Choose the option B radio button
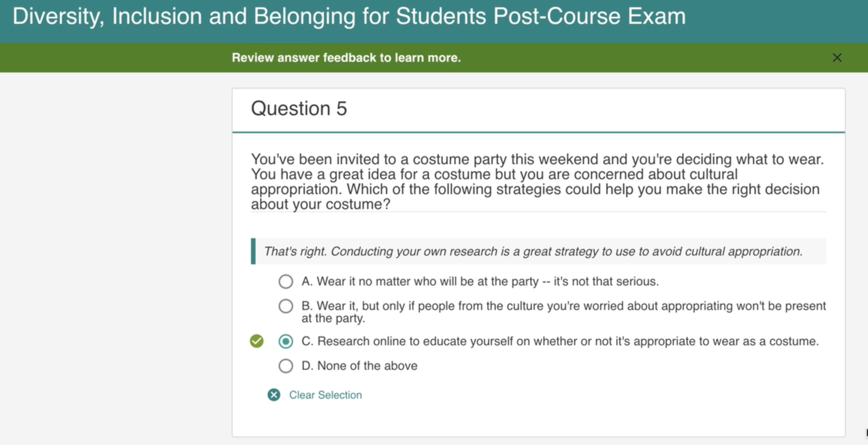The image size is (868, 445). click(x=285, y=306)
